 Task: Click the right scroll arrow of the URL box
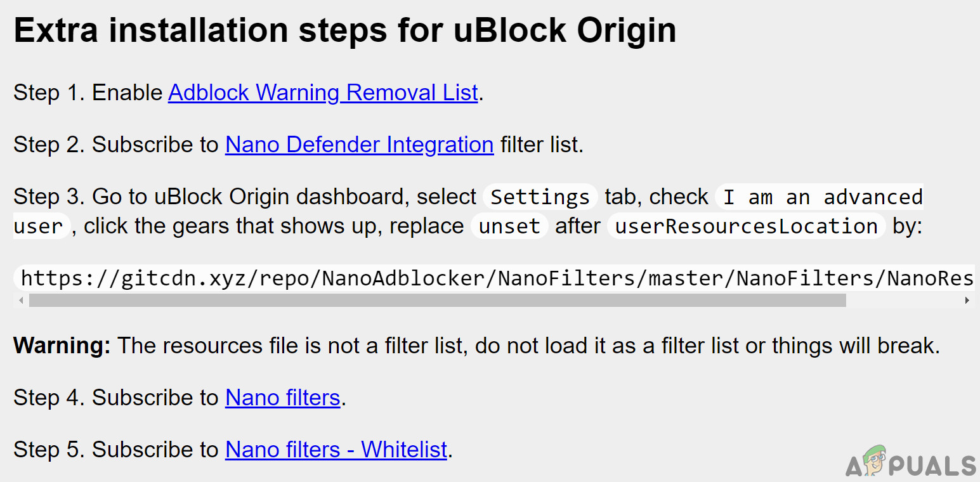967,300
